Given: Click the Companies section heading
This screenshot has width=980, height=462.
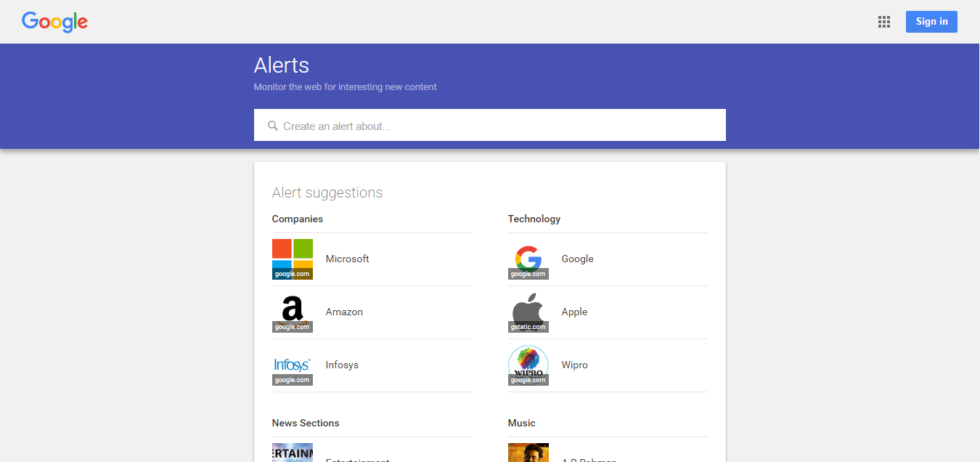Looking at the screenshot, I should click(298, 219).
